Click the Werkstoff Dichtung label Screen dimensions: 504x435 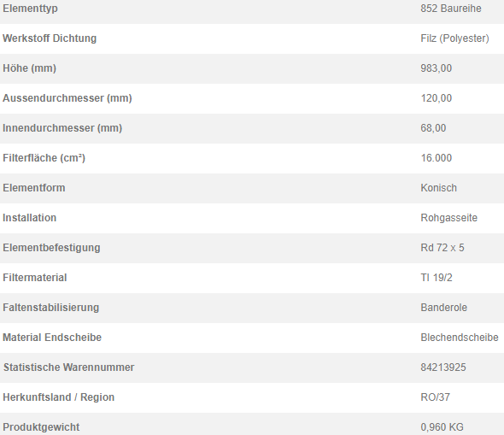50,38
